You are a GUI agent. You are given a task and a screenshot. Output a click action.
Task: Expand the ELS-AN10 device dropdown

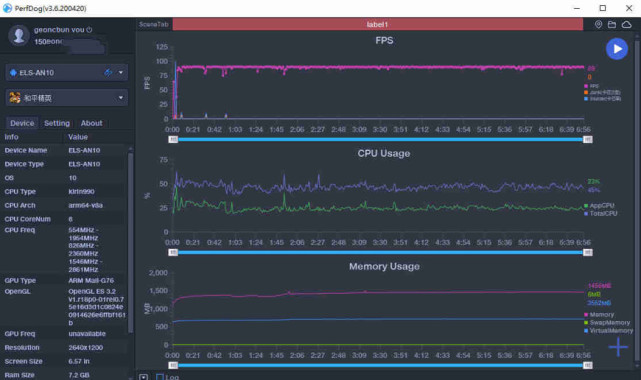pos(121,72)
